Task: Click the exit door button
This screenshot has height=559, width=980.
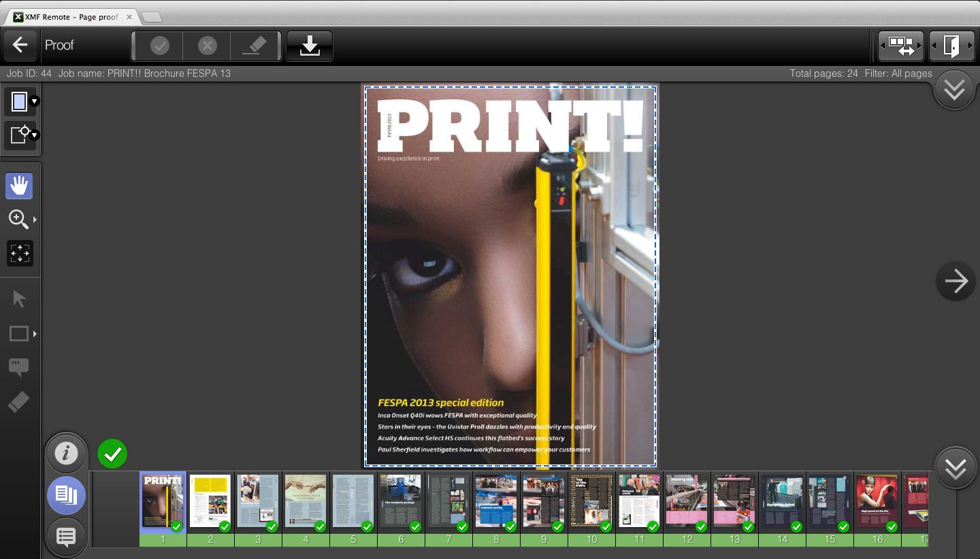Action: 952,46
